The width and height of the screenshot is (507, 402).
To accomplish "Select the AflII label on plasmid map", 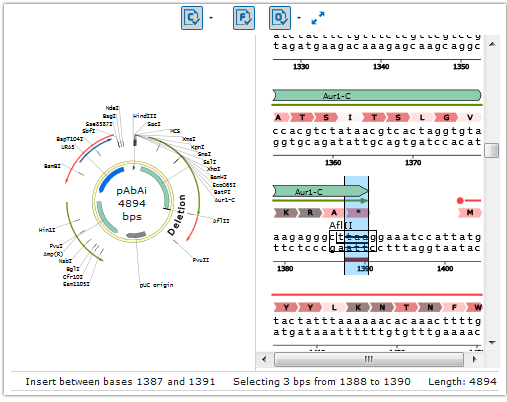I will [x=221, y=221].
